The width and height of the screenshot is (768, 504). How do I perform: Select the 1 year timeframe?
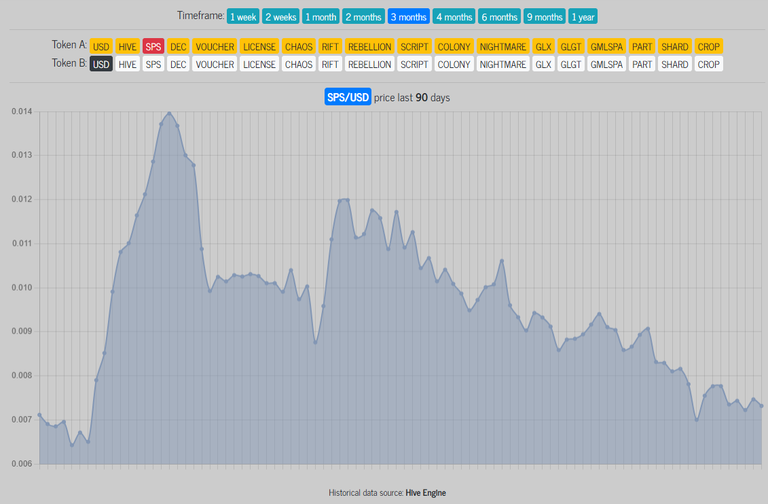(x=583, y=17)
